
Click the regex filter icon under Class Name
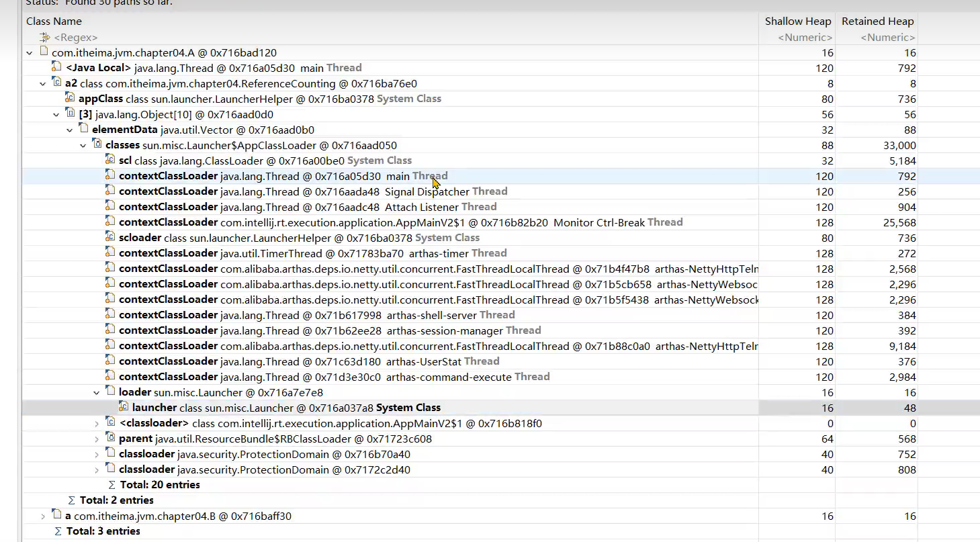pos(45,38)
